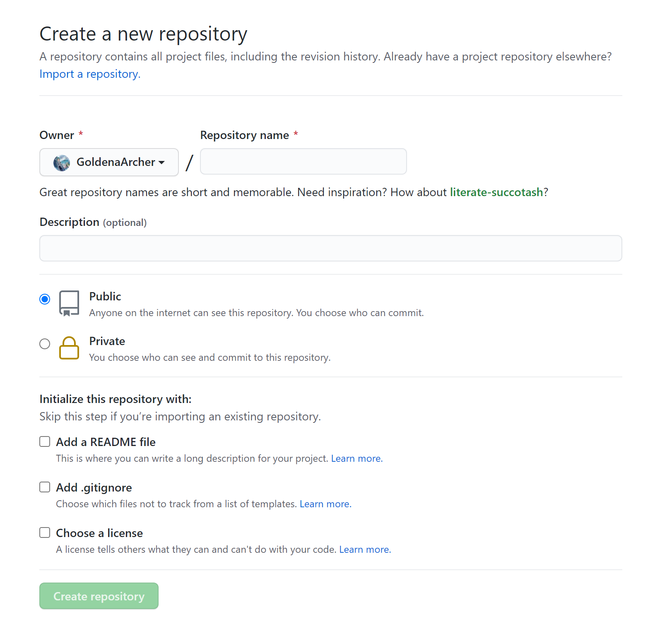Click the GoldenaArcher avatar icon
The image size is (672, 638).
62,163
